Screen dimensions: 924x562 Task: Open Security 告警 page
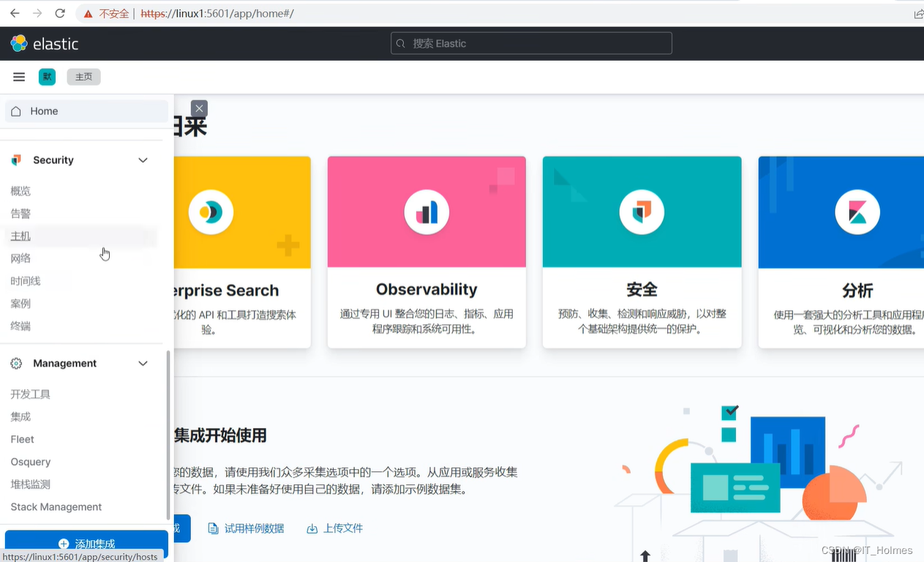tap(20, 214)
